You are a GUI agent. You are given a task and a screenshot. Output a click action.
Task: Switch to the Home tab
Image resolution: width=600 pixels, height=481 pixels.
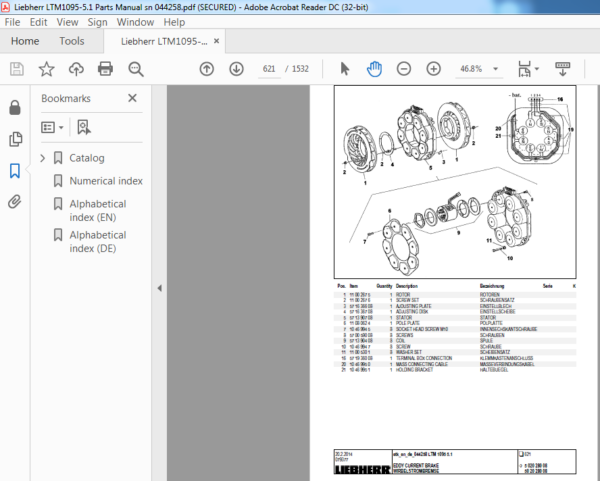click(x=25, y=41)
